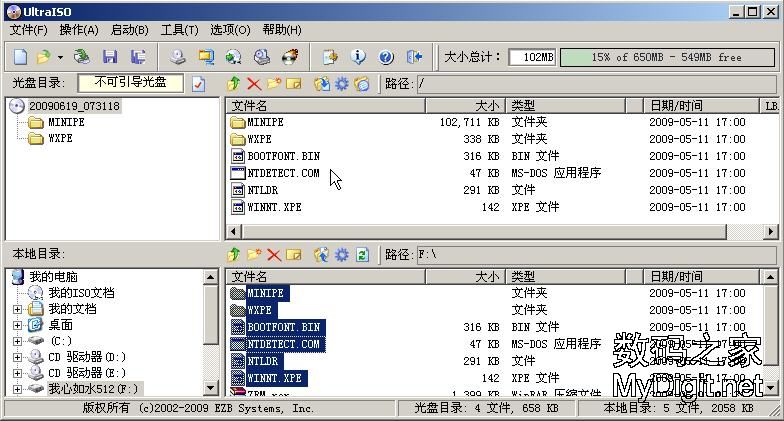Click add-to-image icon in local directory toolbar
This screenshot has height=421, width=784.
pos(322,254)
